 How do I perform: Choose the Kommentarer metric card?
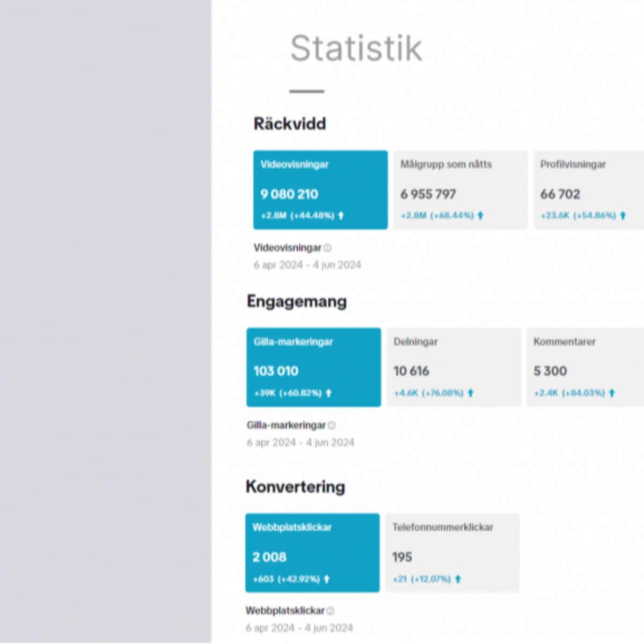click(585, 367)
